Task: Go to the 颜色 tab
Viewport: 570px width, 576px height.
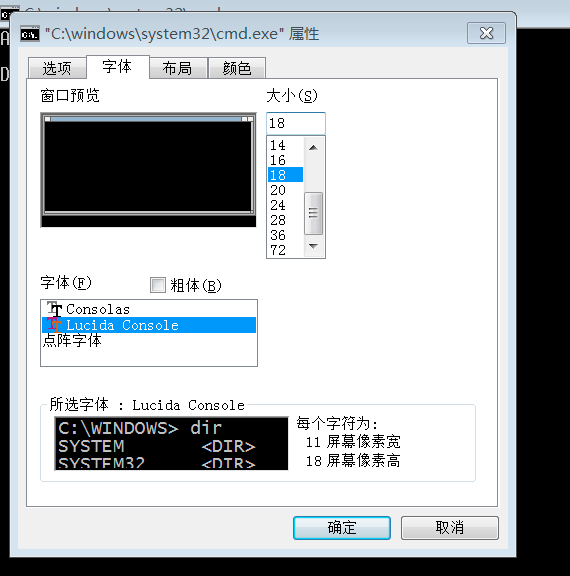Action: click(x=237, y=68)
